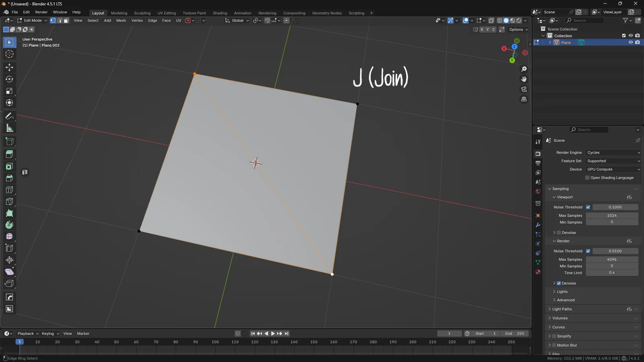644x362 pixels.
Task: Activate the Scale tool
Action: (9, 91)
